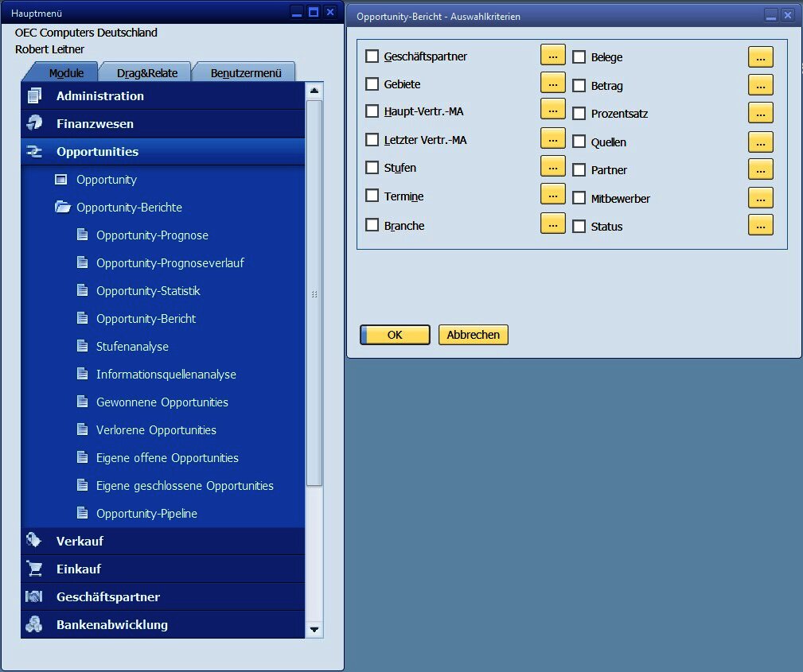The image size is (803, 672).
Task: Click the Bankenabwicklung coins icon
Action: coord(34,624)
